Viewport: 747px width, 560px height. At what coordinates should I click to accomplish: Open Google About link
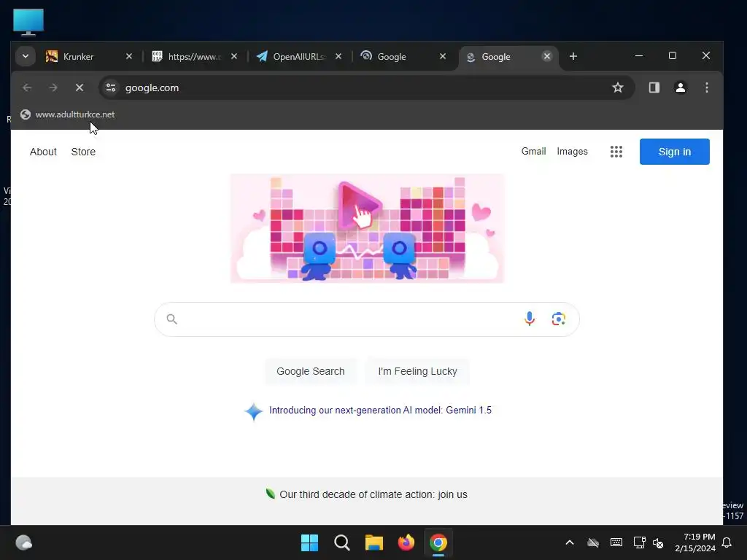point(43,152)
